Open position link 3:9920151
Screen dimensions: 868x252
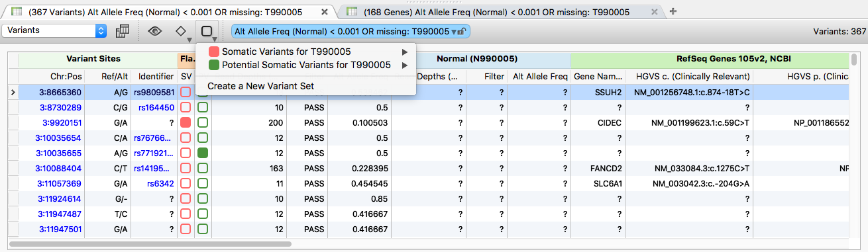pos(62,122)
